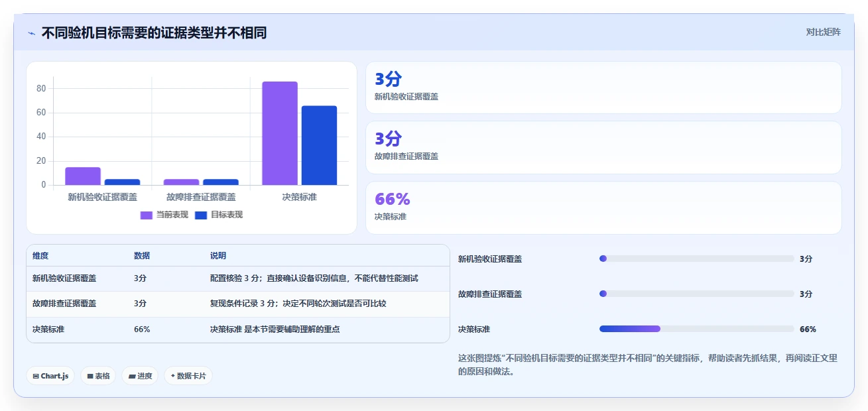Click the 进度 tag chip
Image resolution: width=868 pixels, height=411 pixels.
(x=140, y=376)
